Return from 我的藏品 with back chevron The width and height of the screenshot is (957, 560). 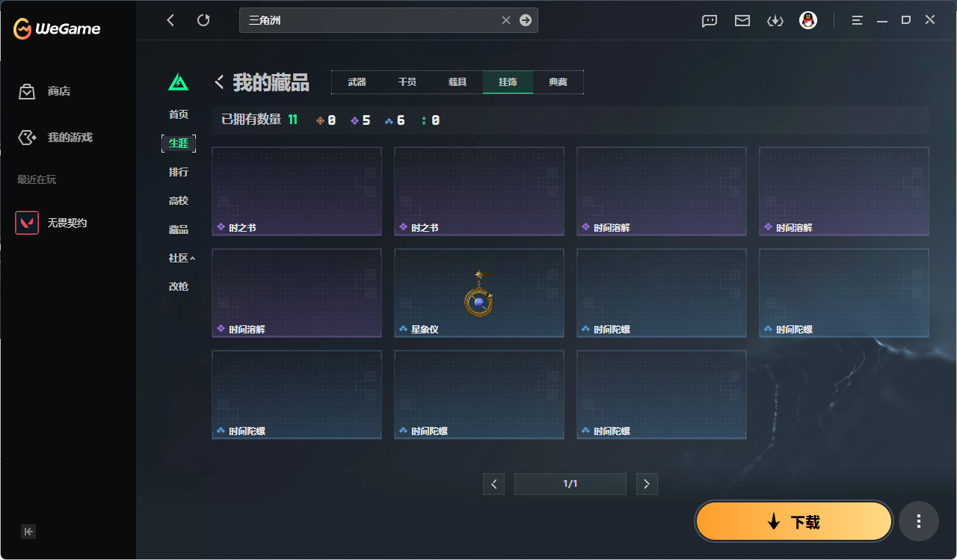(220, 81)
